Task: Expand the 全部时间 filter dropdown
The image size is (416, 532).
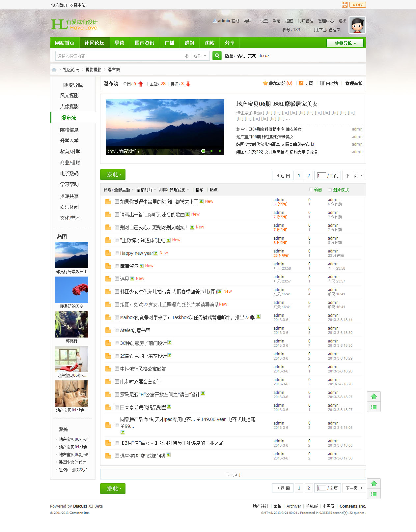Action: coord(146,190)
